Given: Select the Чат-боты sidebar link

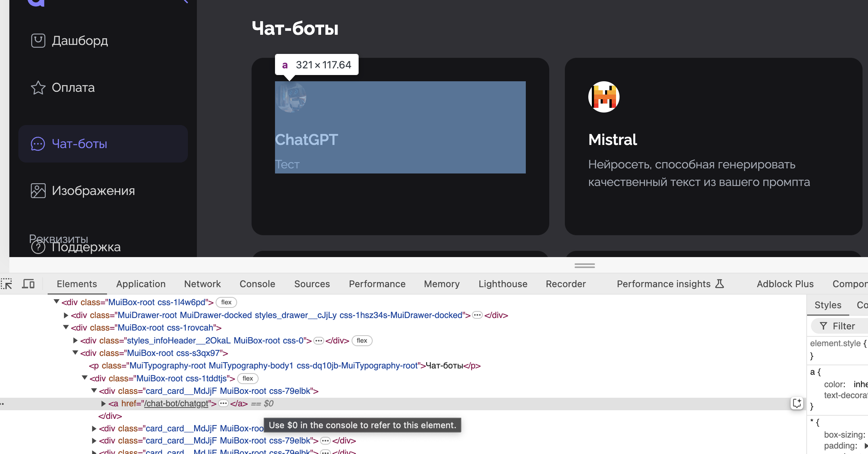Looking at the screenshot, I should click(103, 144).
